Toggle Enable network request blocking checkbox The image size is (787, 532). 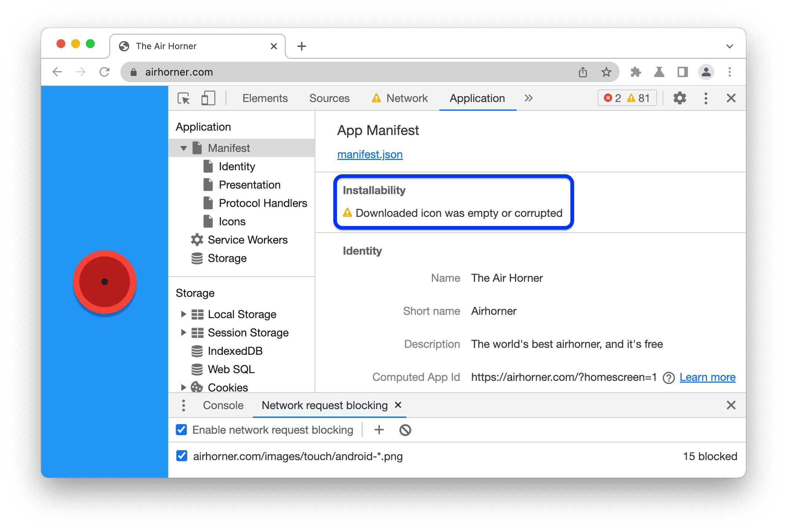click(x=188, y=430)
